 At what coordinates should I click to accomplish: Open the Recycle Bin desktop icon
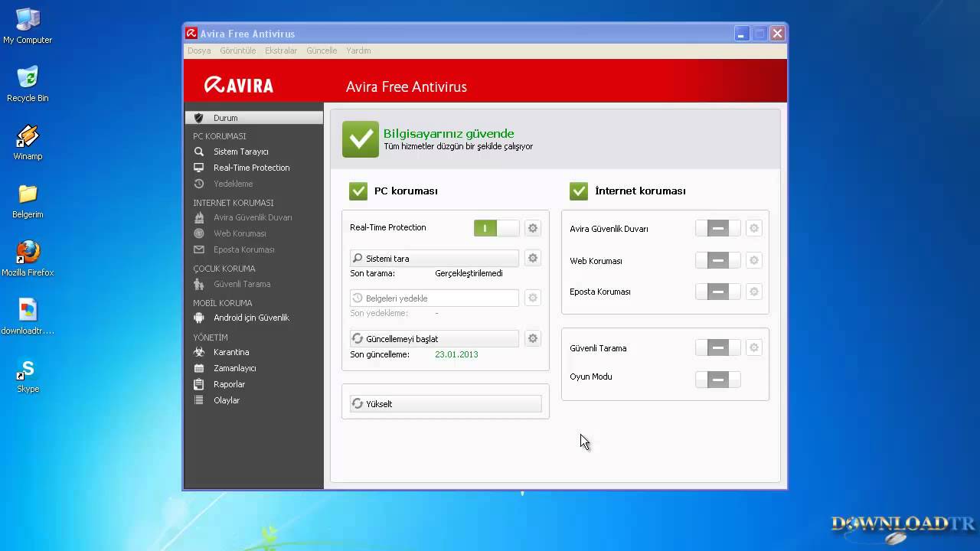click(x=28, y=84)
